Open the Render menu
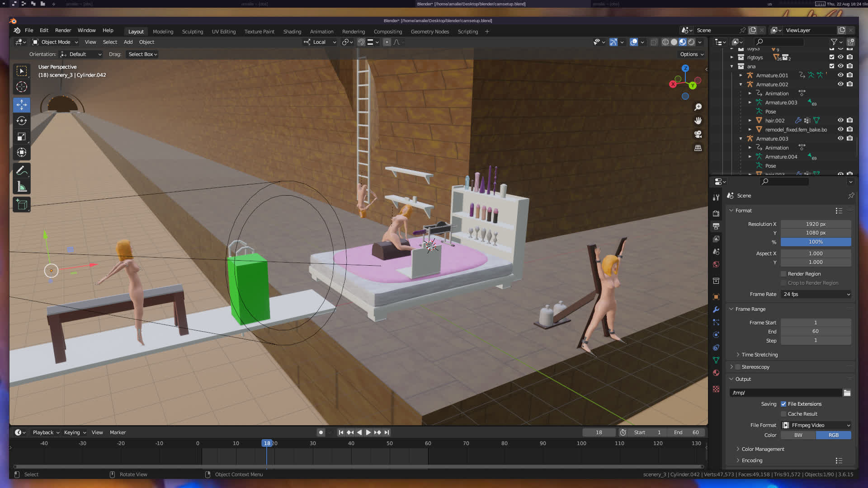The width and height of the screenshot is (868, 488). click(x=63, y=30)
